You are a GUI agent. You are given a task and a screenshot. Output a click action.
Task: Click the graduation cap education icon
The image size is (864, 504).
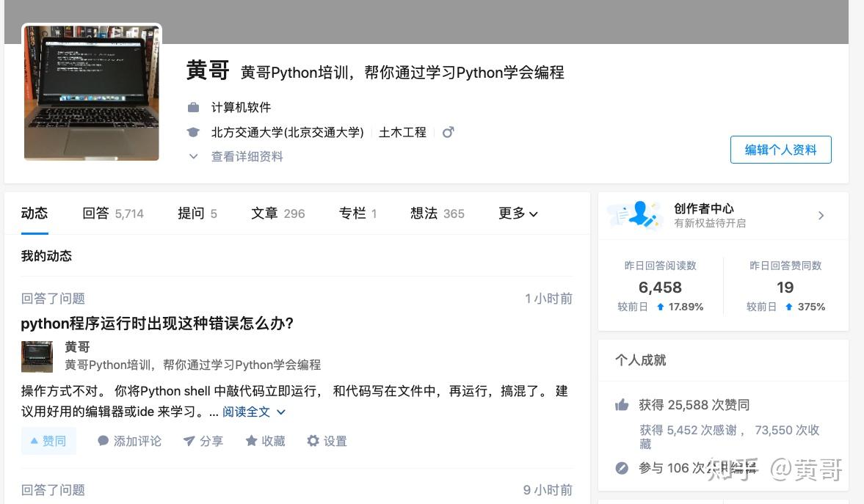click(x=193, y=133)
